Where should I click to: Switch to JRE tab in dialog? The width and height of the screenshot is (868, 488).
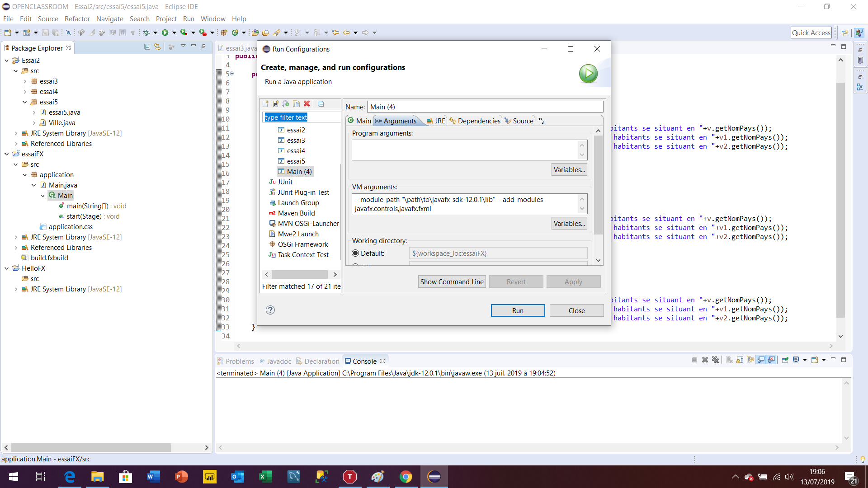[x=436, y=121]
